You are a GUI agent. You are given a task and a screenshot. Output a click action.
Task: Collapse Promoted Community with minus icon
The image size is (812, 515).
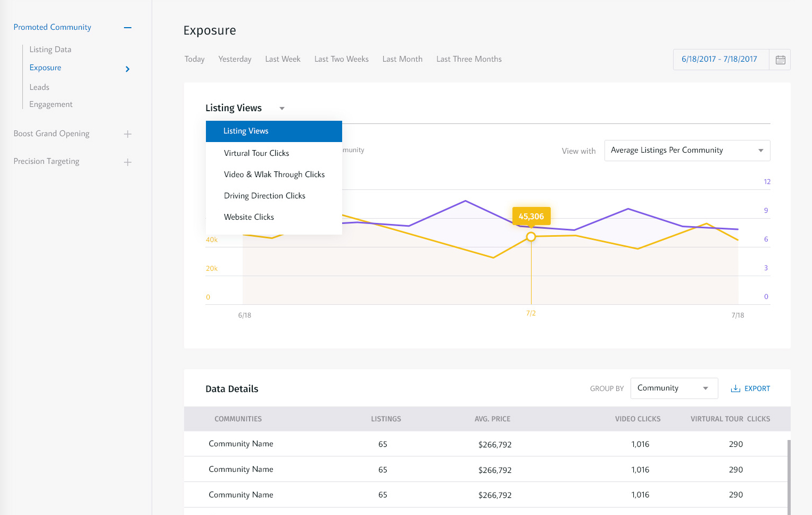pyautogui.click(x=128, y=28)
